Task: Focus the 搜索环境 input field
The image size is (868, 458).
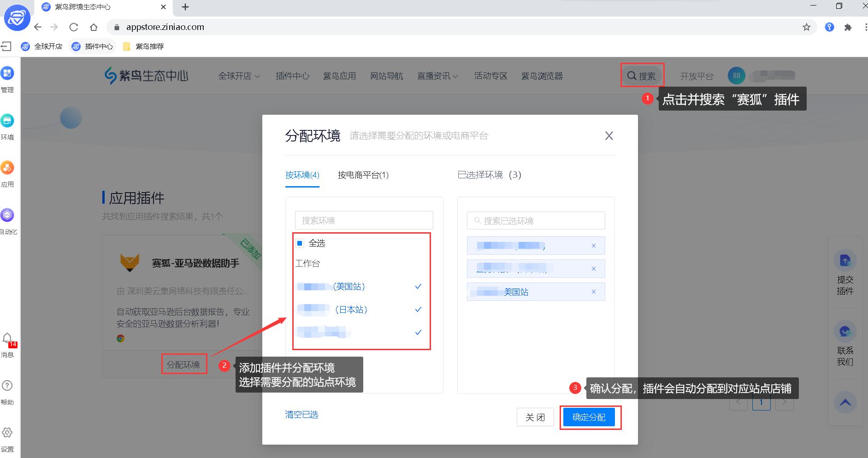Action: (364, 220)
